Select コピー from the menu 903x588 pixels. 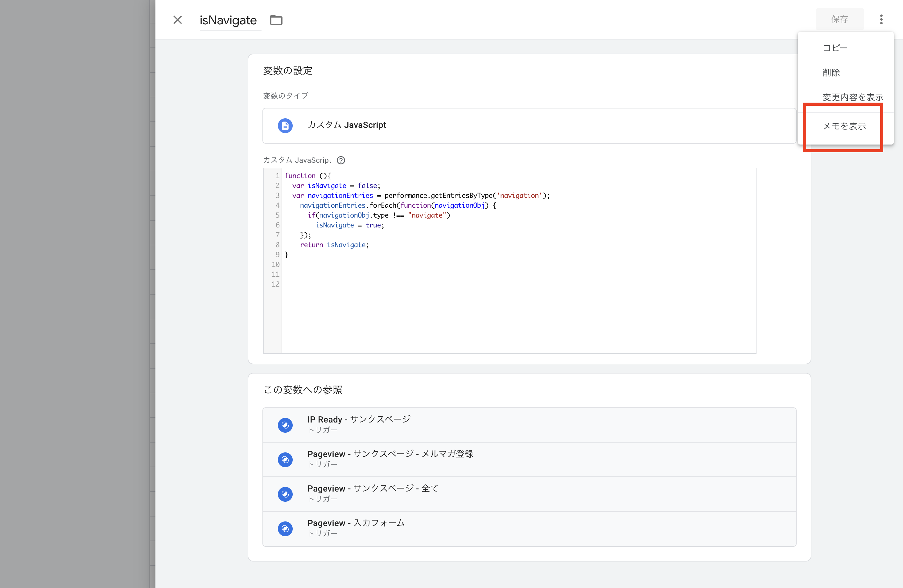(x=835, y=48)
